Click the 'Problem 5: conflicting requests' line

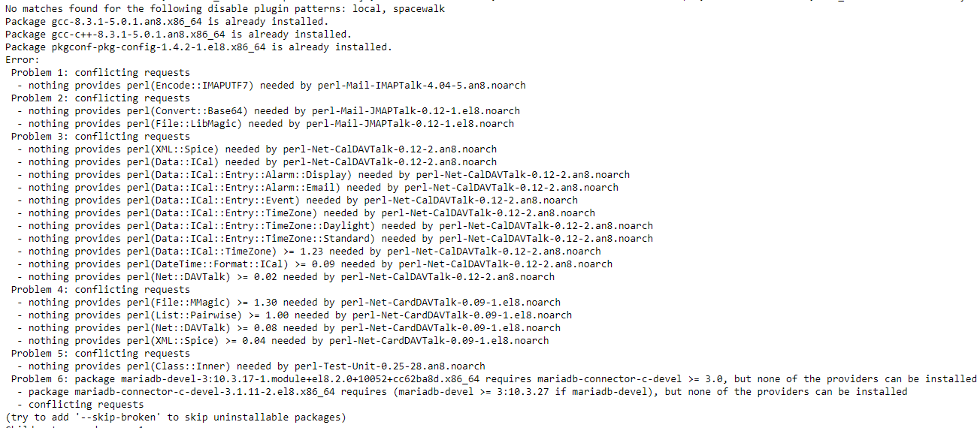click(101, 354)
